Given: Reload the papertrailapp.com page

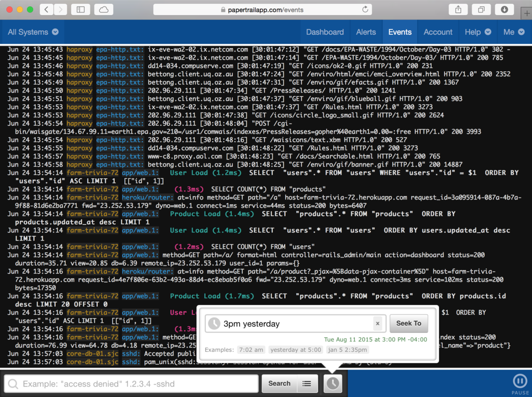Looking at the screenshot, I should tap(365, 9).
